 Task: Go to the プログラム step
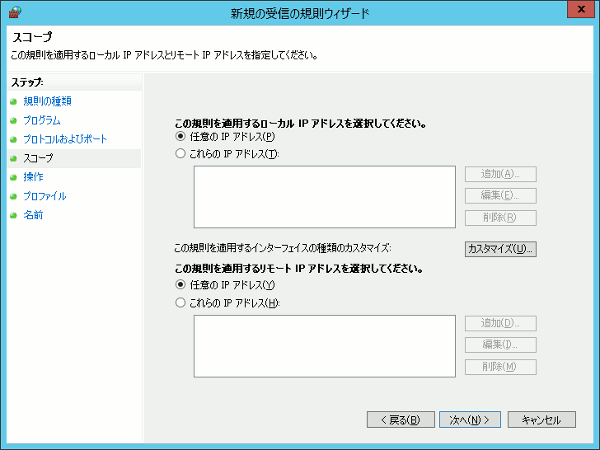coord(42,120)
